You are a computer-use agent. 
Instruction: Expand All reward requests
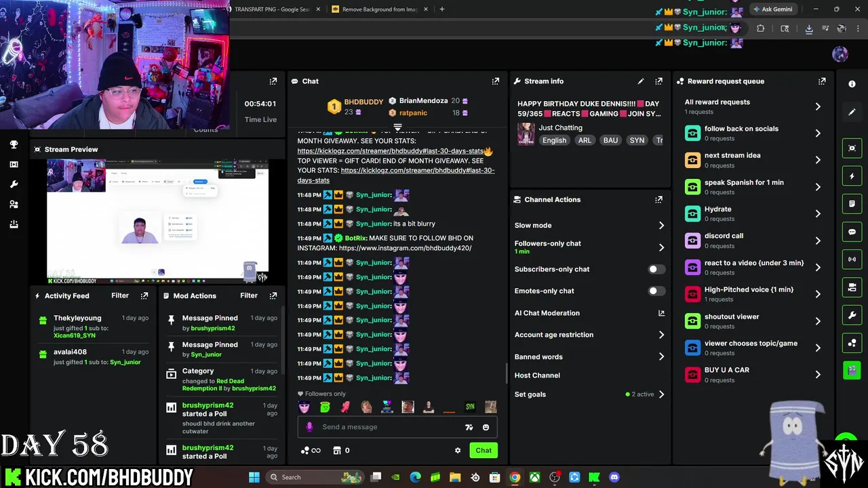coord(817,106)
